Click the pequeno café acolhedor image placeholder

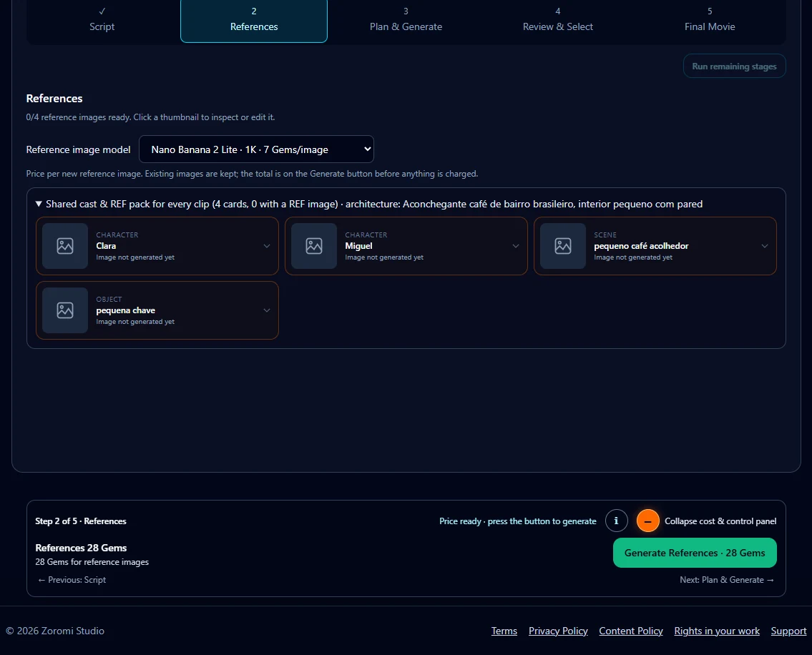coord(563,246)
